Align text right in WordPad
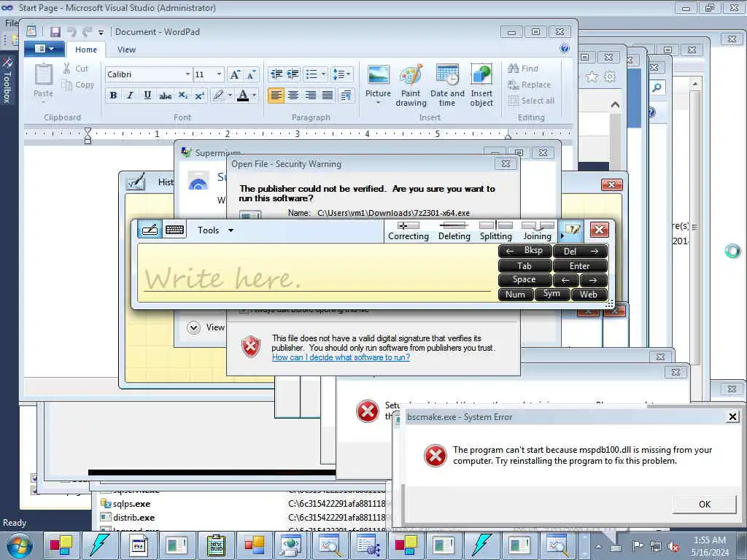 click(x=310, y=96)
